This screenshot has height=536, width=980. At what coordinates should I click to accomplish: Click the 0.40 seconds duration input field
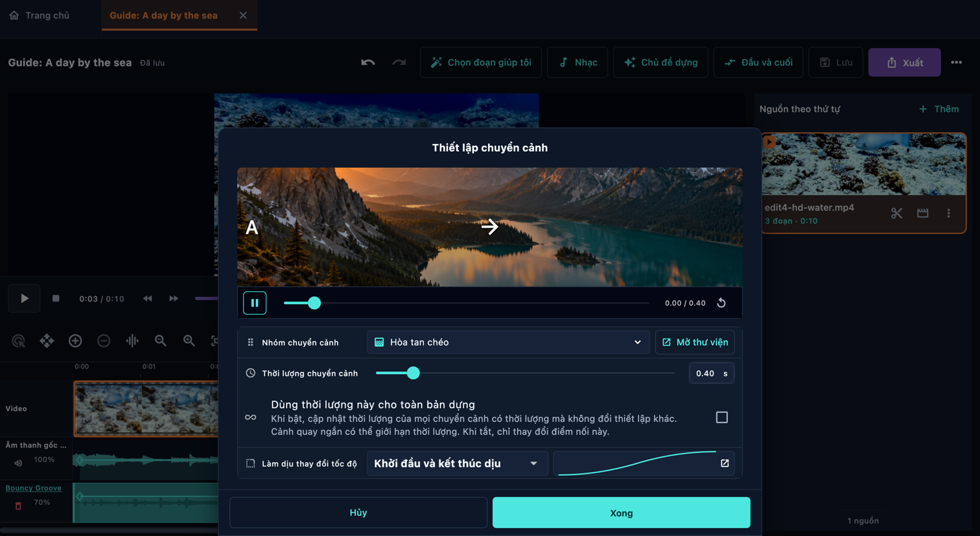coord(711,373)
